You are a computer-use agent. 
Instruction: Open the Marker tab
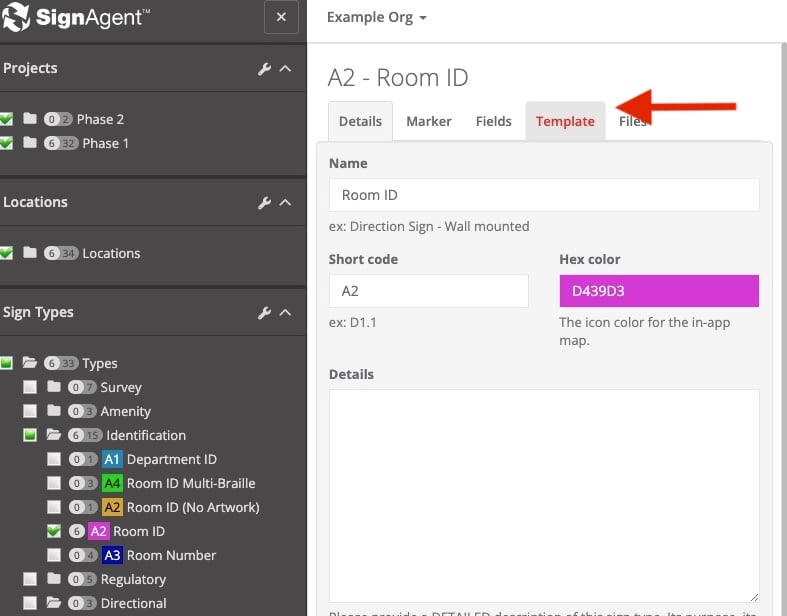428,121
